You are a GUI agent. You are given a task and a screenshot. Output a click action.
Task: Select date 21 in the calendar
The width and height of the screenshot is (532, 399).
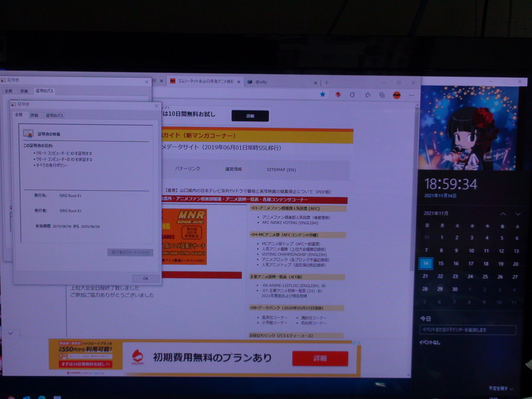click(426, 276)
